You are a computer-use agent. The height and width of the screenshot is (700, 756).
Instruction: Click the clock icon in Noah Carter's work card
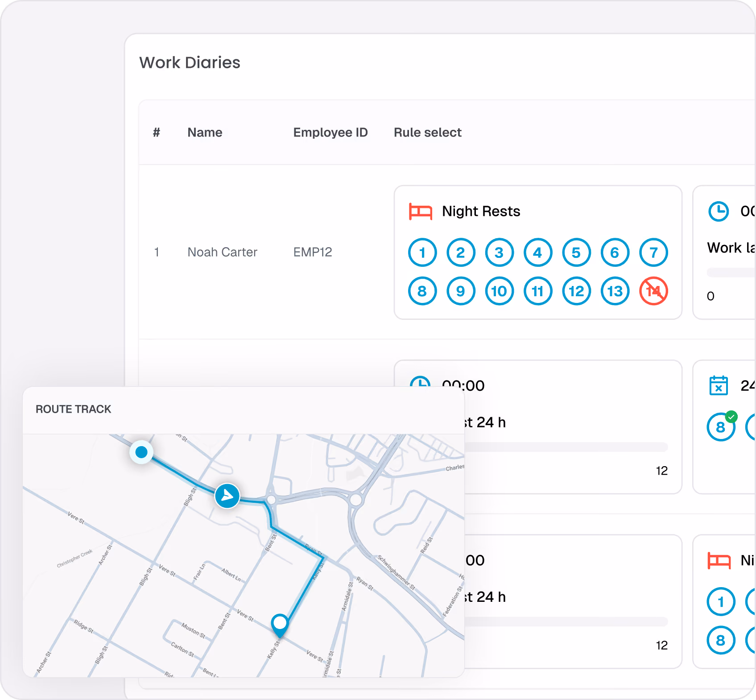(x=719, y=211)
